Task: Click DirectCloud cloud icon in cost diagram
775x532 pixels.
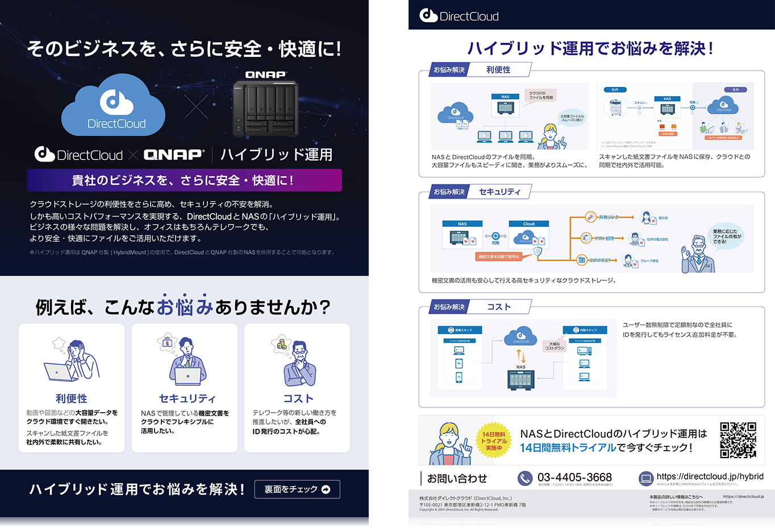Action: coord(520,336)
